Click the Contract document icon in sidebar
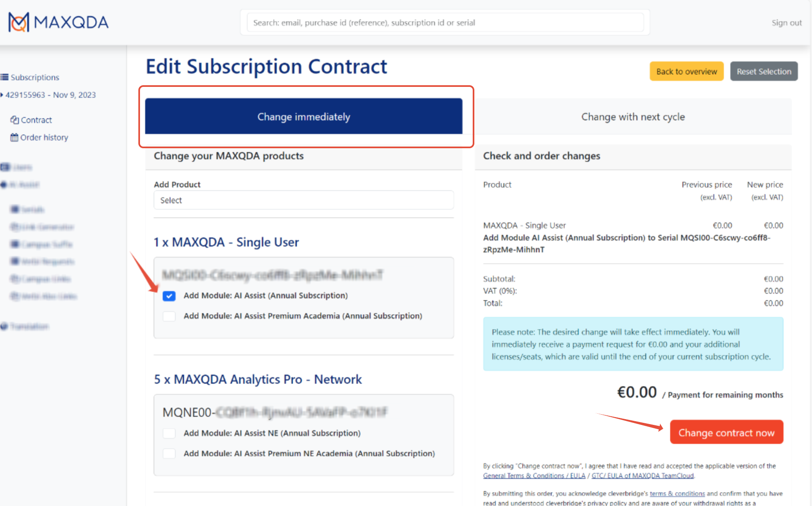Image resolution: width=812 pixels, height=506 pixels. (14, 120)
